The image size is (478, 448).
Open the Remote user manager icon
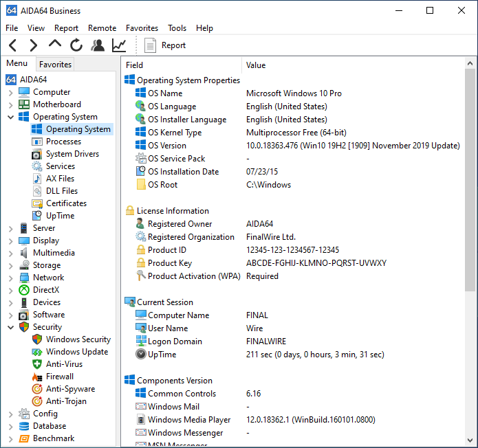click(x=98, y=45)
